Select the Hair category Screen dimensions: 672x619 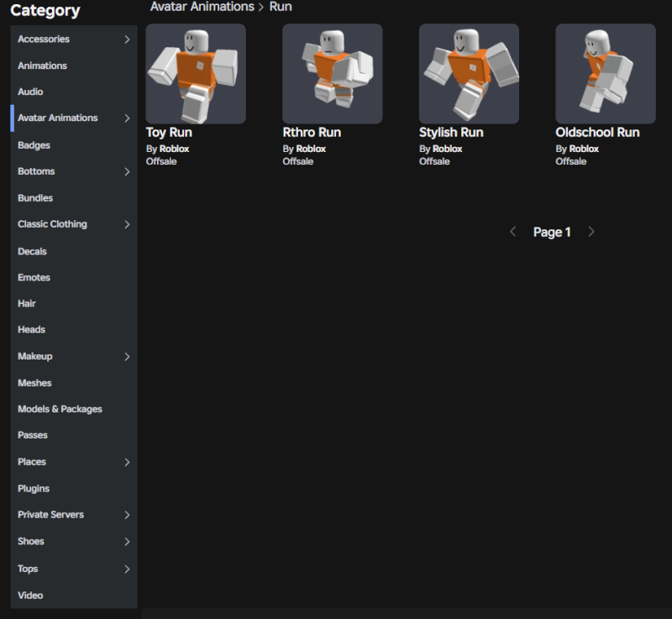click(74, 304)
